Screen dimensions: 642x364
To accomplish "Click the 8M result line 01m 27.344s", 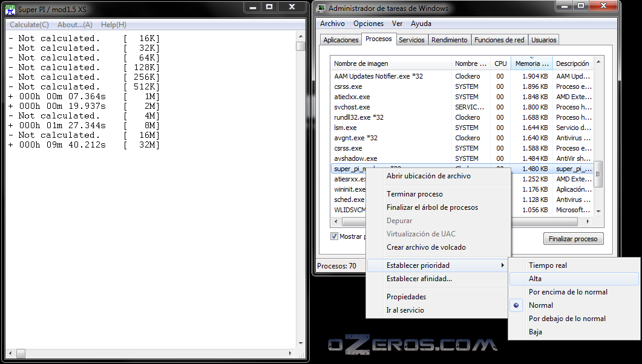I will click(x=84, y=126).
